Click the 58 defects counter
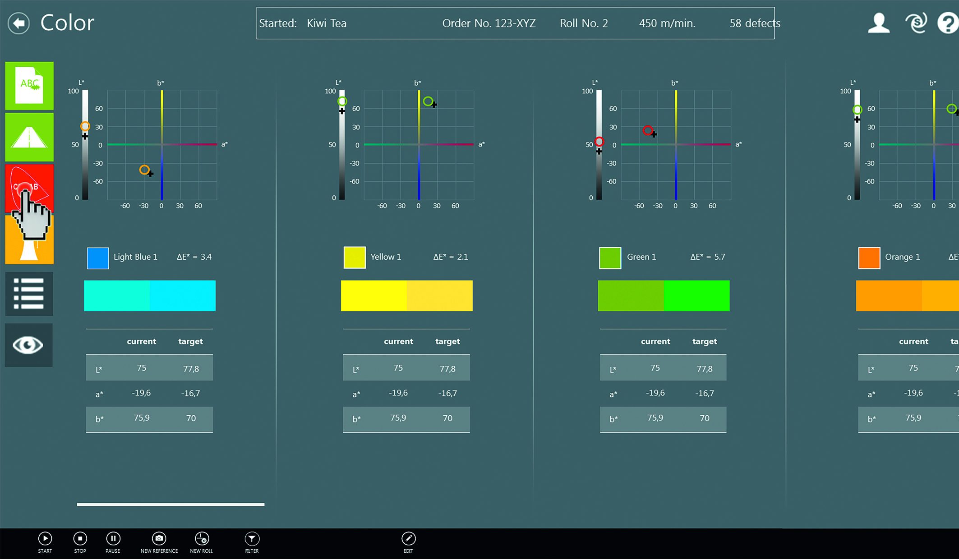Screen dimensions: 959x560 tap(754, 23)
